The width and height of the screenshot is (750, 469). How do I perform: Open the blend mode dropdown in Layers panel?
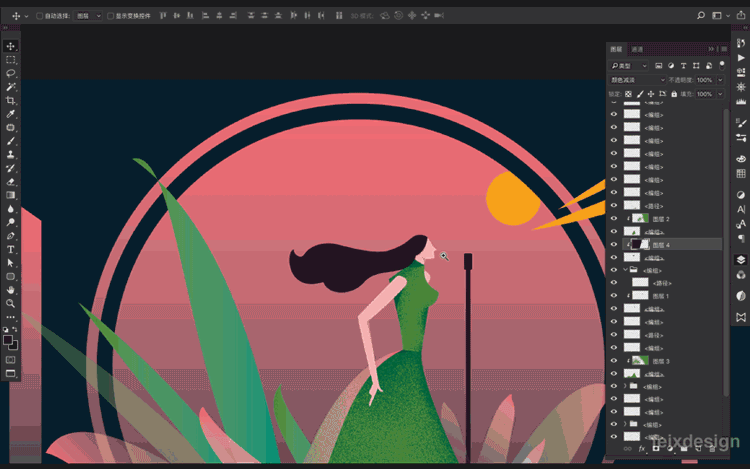coord(637,80)
